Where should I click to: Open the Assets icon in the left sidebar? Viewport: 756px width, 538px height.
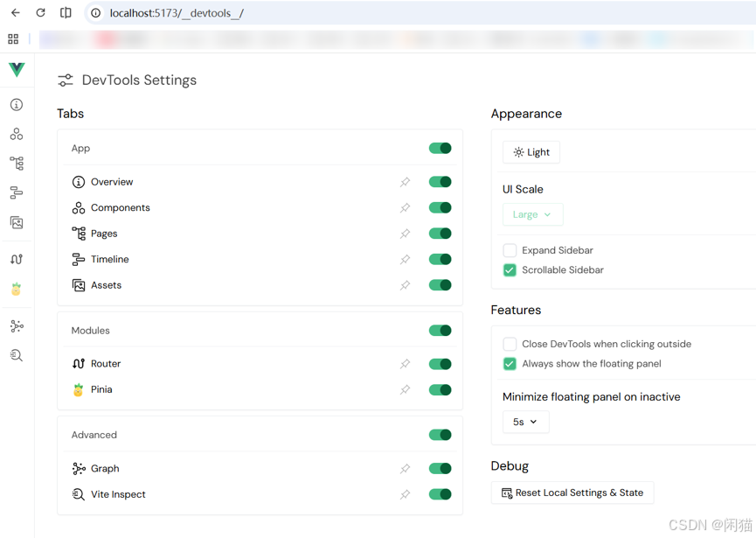[x=17, y=222]
